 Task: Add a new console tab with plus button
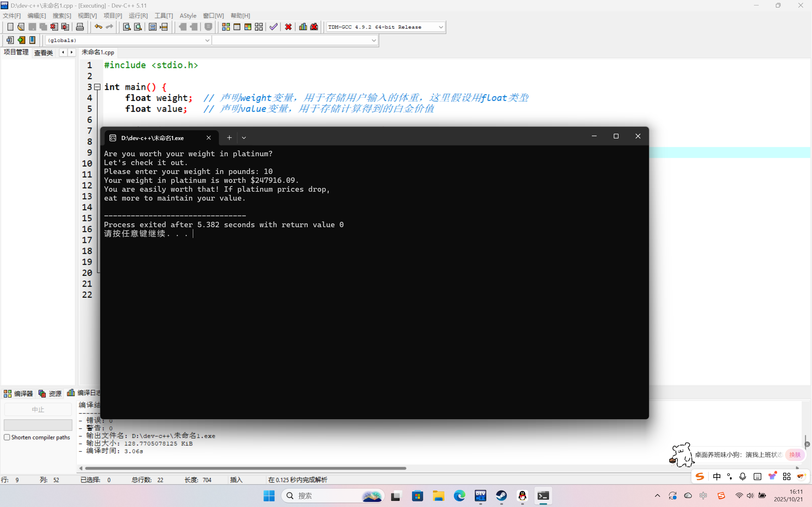tap(230, 138)
